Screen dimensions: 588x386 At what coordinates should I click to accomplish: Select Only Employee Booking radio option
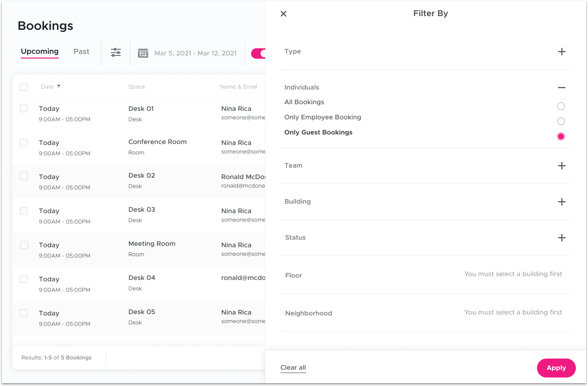(x=561, y=121)
